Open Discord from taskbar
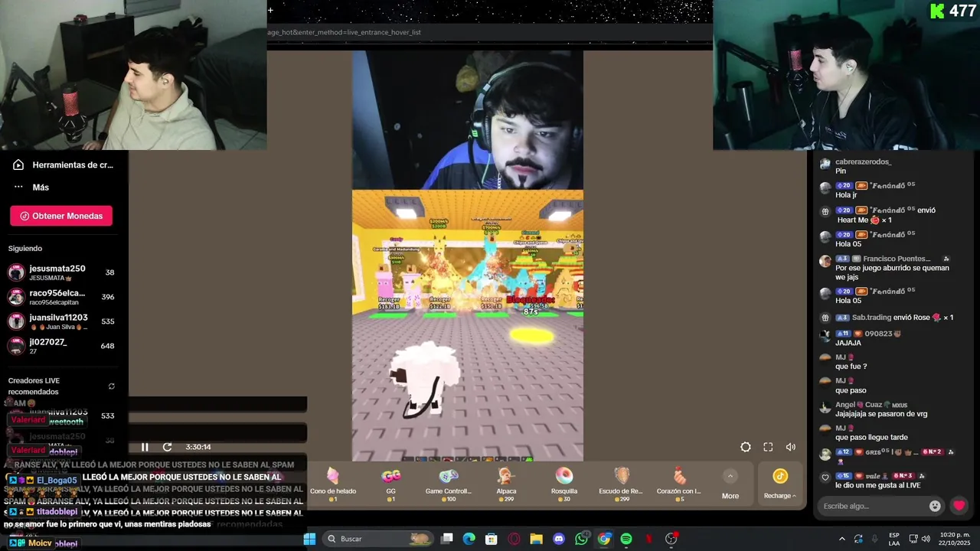Screen dimensions: 980x551 pos(559,539)
